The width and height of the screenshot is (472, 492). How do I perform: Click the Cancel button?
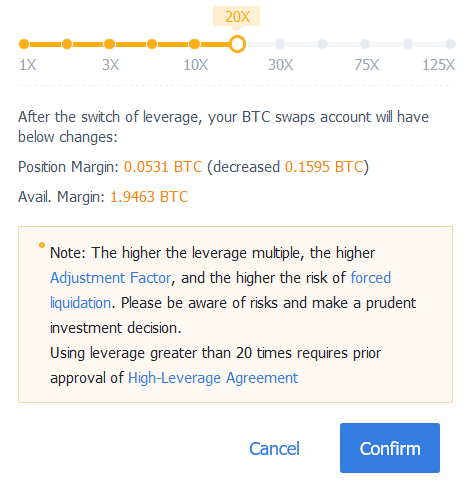pyautogui.click(x=274, y=448)
